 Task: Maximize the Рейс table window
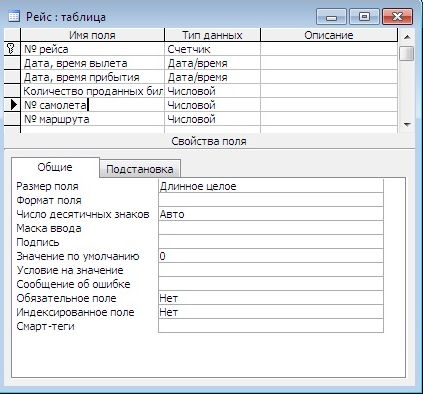(x=364, y=16)
